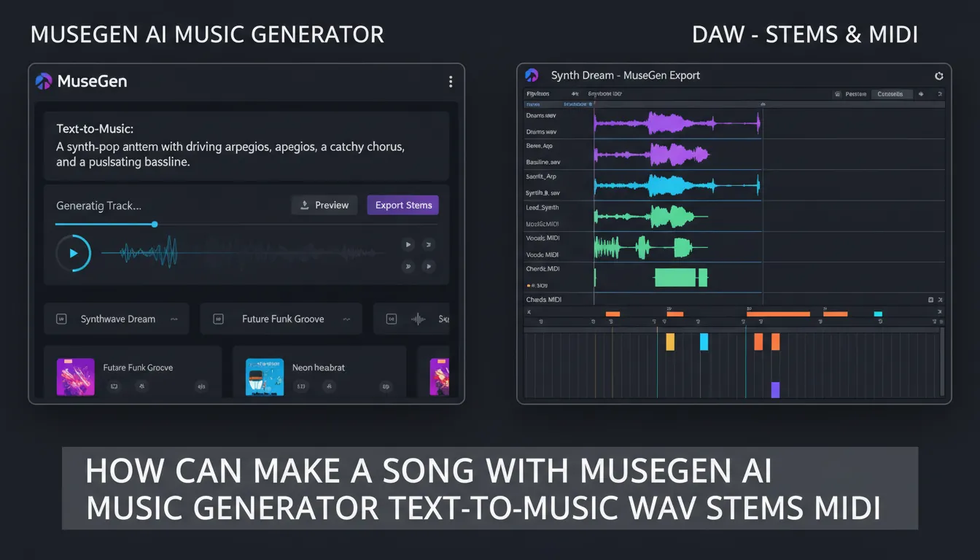The width and height of the screenshot is (980, 560).
Task: Click the blue waveform in the MuseGen player
Action: tap(149, 253)
